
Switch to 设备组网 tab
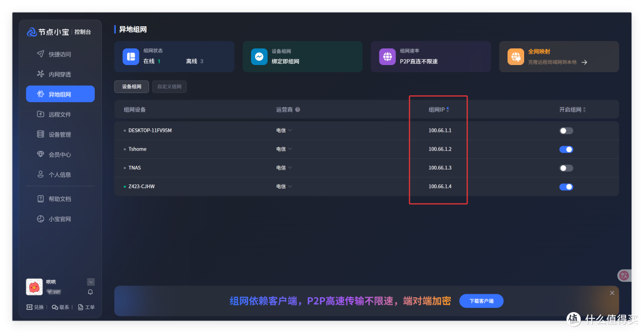pos(131,87)
